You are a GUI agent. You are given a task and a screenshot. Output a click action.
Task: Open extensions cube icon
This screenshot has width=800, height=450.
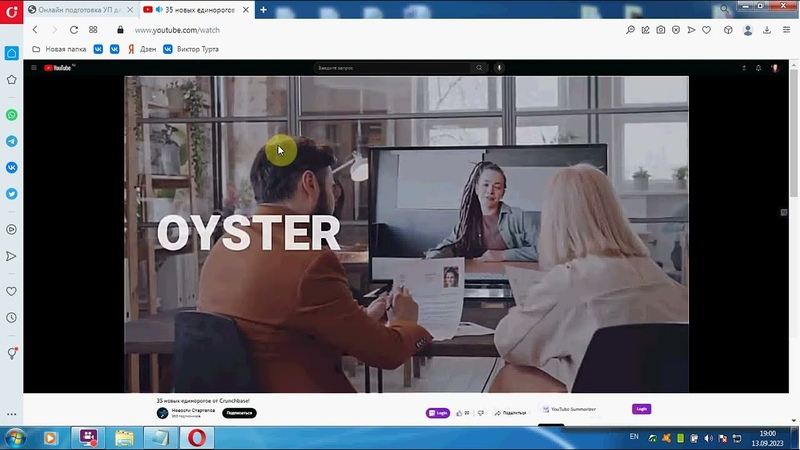pos(728,30)
